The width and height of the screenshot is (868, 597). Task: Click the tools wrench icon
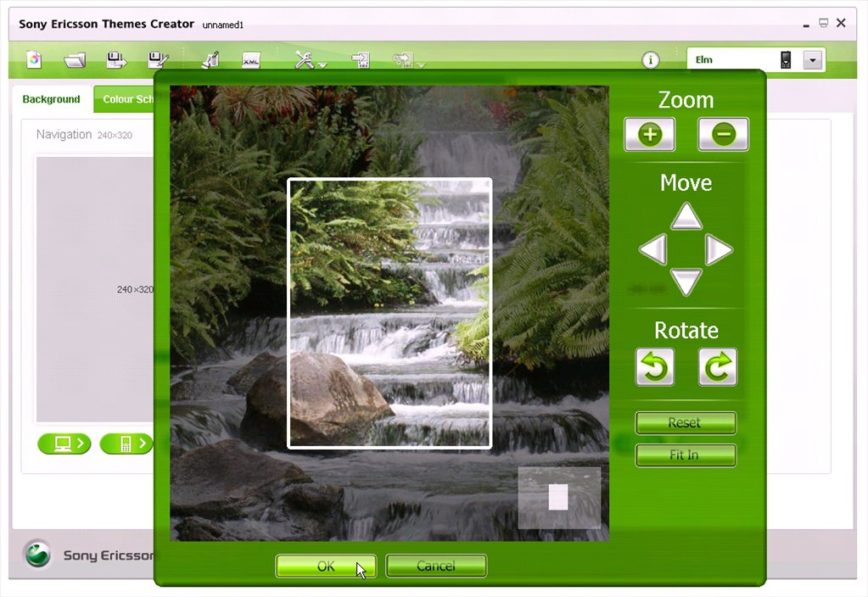pyautogui.click(x=305, y=59)
